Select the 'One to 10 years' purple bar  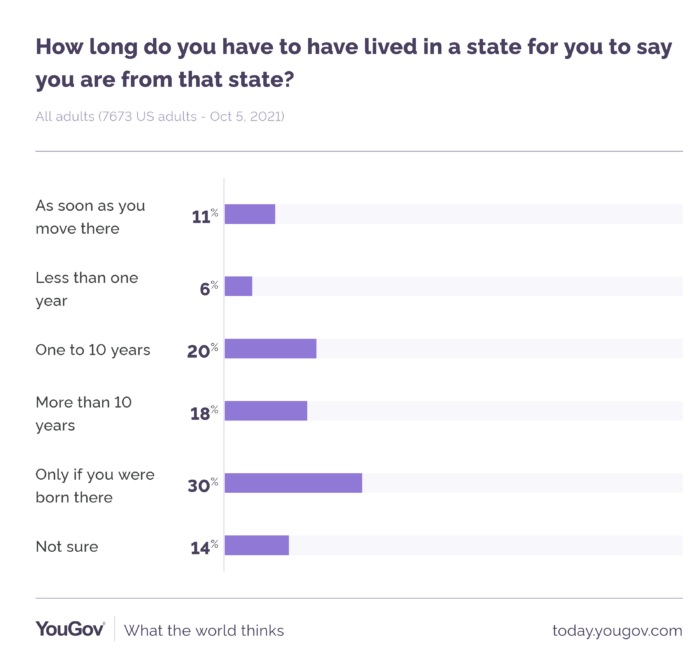point(270,349)
